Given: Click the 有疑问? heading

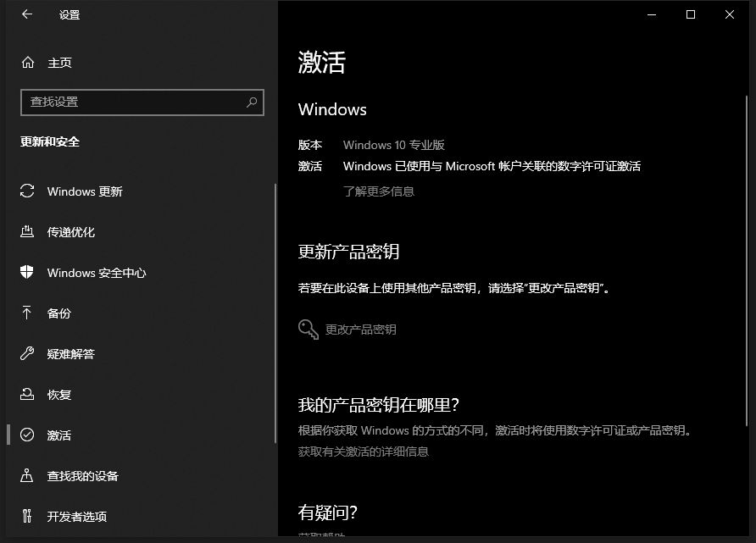Looking at the screenshot, I should (x=328, y=513).
